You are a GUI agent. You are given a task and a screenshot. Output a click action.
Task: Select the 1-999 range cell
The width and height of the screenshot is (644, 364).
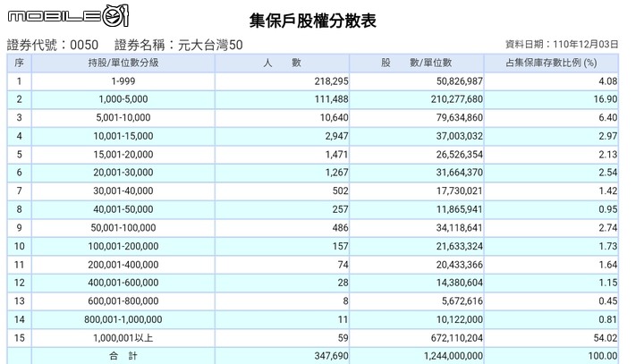tap(123, 81)
